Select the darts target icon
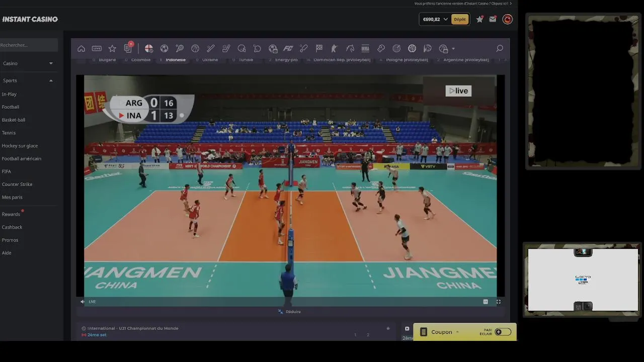The height and width of the screenshot is (362, 644). coord(396,49)
